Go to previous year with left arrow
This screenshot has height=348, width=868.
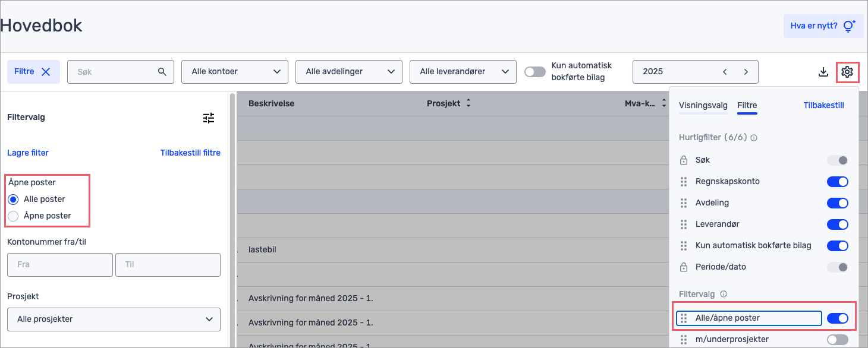tap(725, 72)
